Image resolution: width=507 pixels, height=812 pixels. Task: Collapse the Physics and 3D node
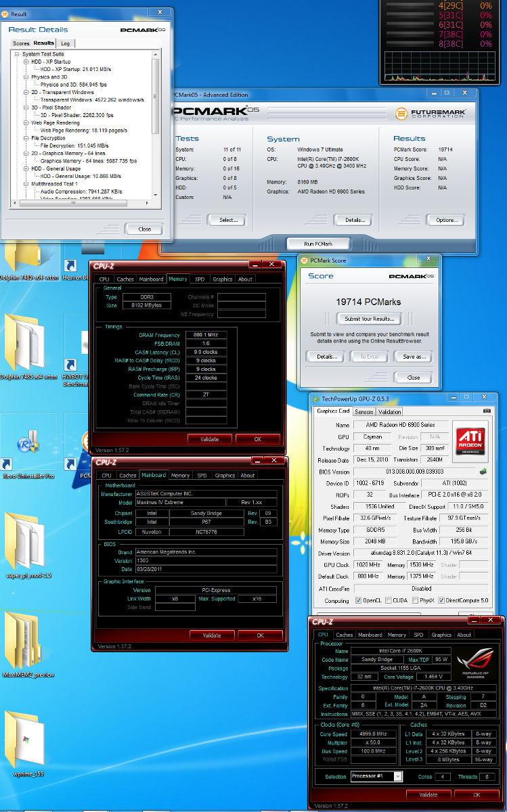[x=26, y=77]
